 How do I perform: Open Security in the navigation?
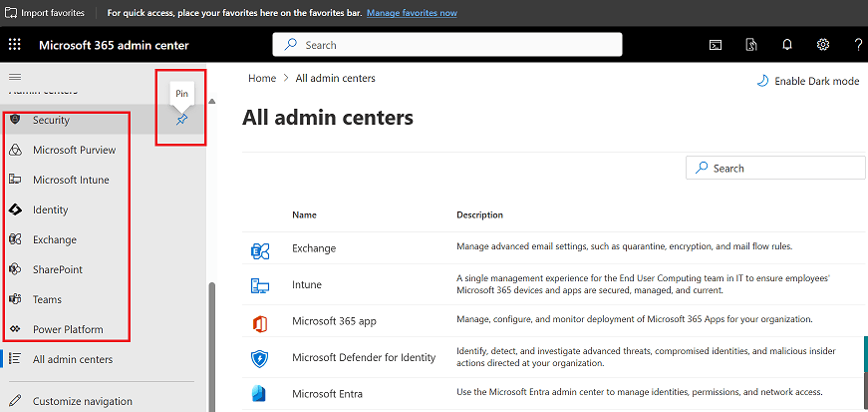pos(51,120)
